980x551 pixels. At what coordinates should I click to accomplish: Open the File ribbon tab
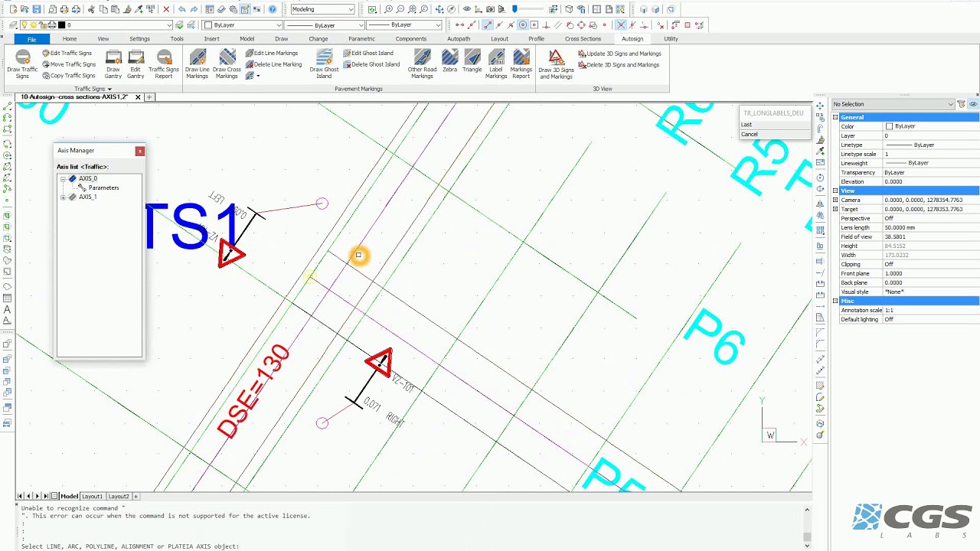[x=31, y=38]
